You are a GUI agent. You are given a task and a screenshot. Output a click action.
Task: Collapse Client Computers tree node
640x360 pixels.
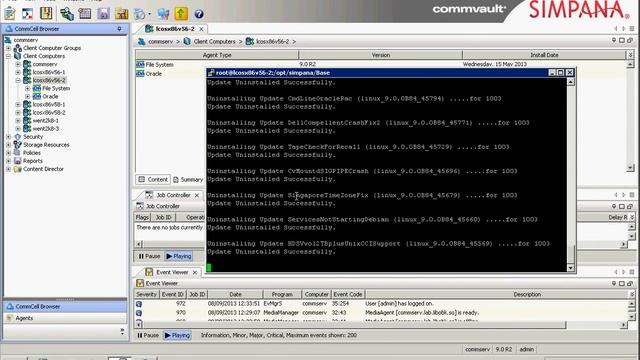click(x=8, y=56)
